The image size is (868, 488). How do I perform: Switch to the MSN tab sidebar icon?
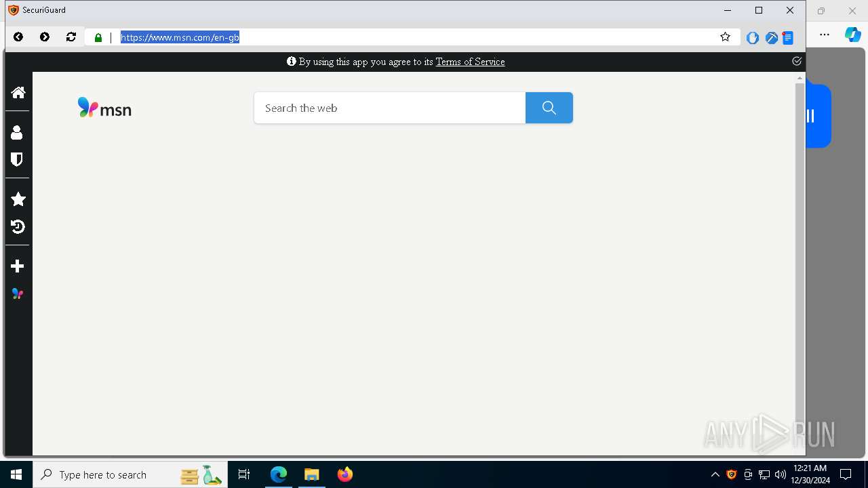pyautogui.click(x=18, y=293)
